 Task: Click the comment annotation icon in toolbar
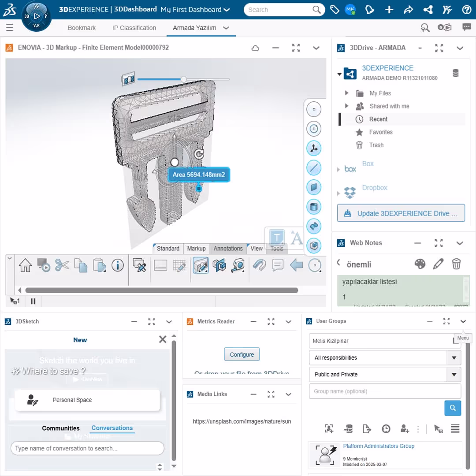click(x=278, y=265)
